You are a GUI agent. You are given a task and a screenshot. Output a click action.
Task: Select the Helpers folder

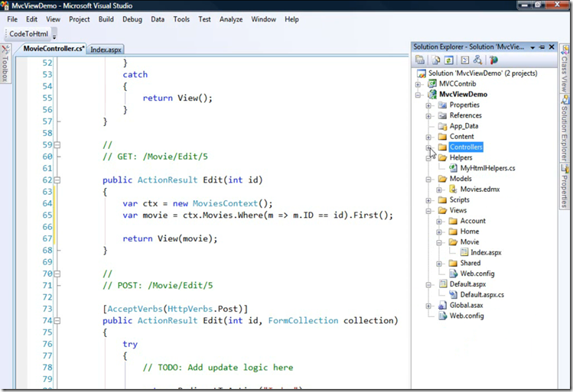click(461, 157)
